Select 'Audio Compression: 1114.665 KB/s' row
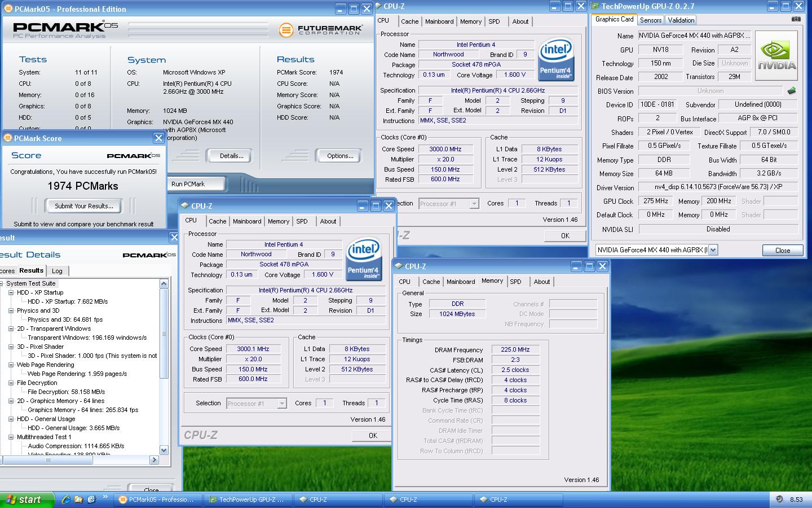The width and height of the screenshot is (812, 508). tap(76, 446)
